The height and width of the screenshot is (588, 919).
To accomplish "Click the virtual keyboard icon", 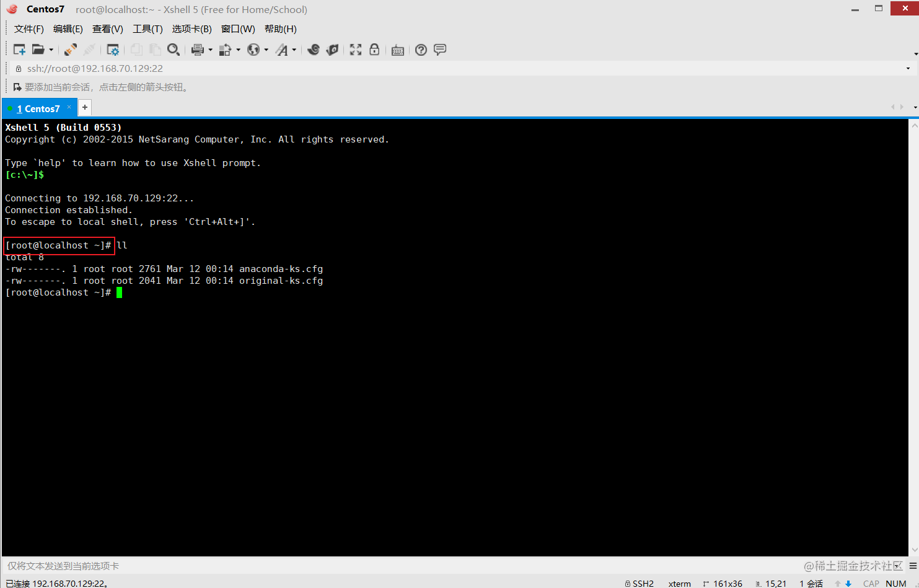I will (398, 50).
